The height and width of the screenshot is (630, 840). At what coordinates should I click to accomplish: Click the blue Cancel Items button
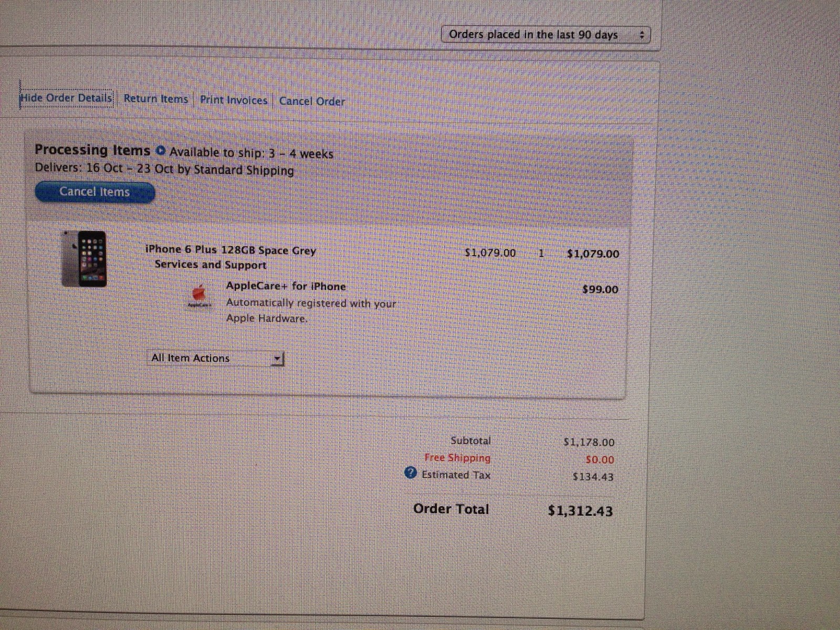pyautogui.click(x=95, y=192)
